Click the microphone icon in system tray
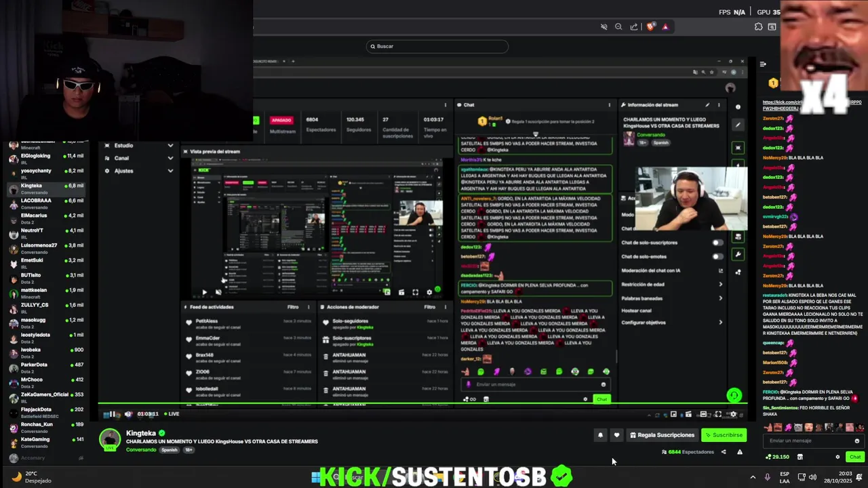 (767, 477)
